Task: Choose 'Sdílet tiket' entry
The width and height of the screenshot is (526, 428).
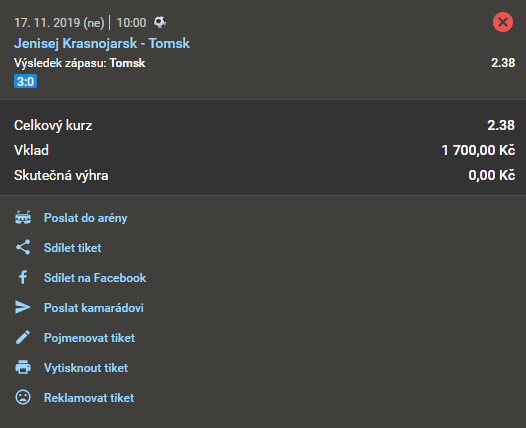Action: pyautogui.click(x=72, y=248)
